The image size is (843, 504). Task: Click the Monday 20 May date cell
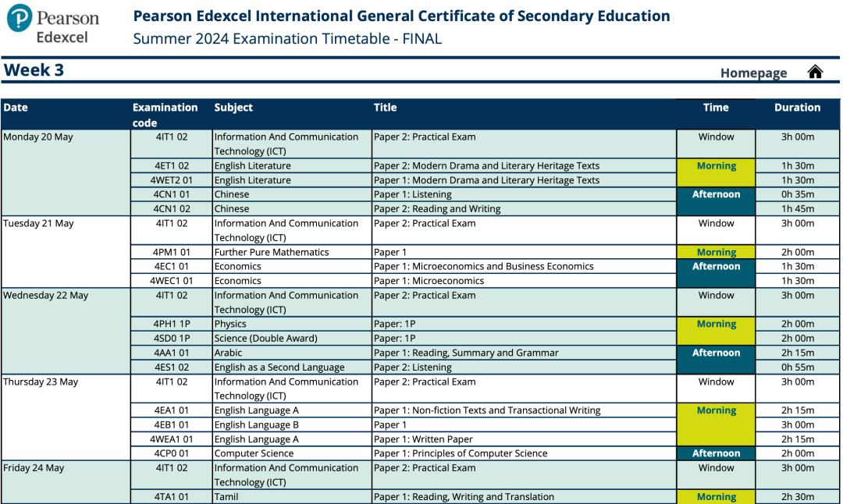(38, 137)
